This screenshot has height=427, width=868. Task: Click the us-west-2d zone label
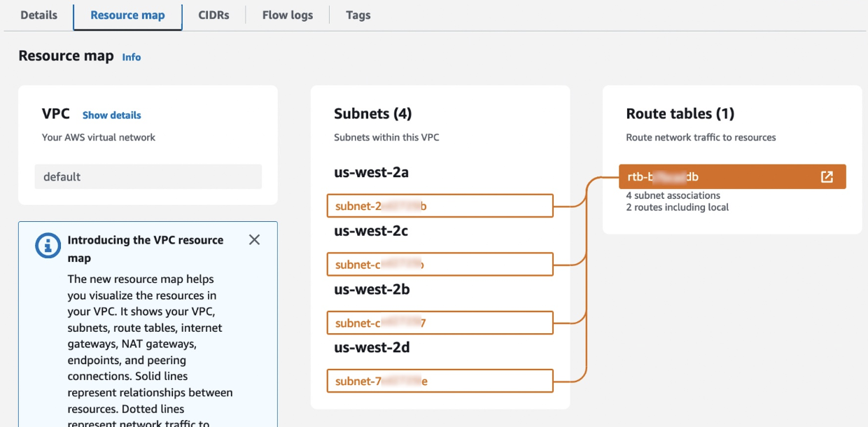click(x=372, y=347)
